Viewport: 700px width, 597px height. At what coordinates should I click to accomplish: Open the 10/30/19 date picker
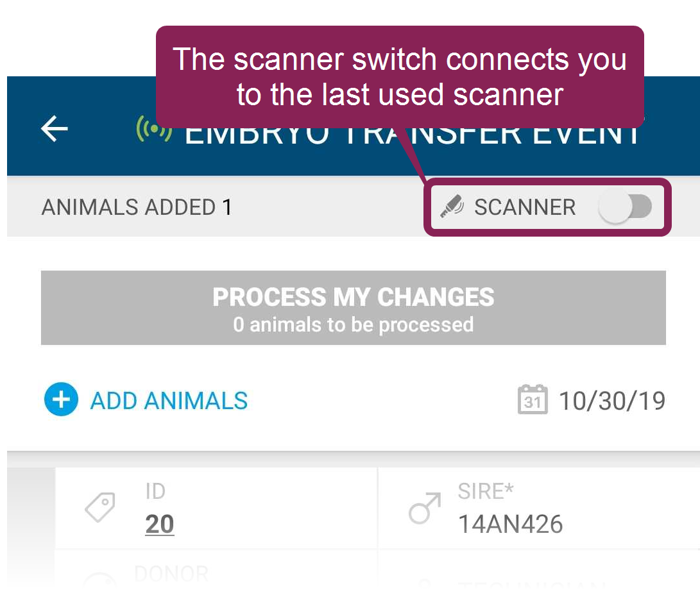coord(612,401)
